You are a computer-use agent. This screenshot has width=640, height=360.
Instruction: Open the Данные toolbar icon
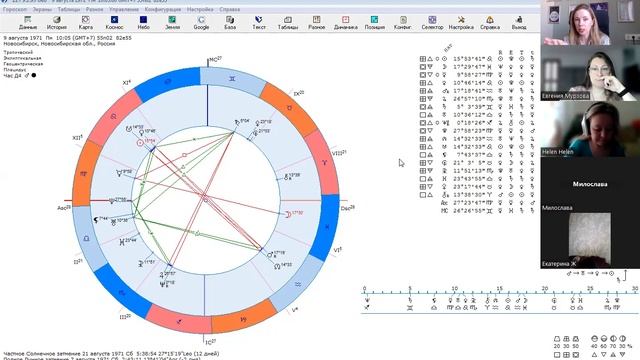coord(28,23)
